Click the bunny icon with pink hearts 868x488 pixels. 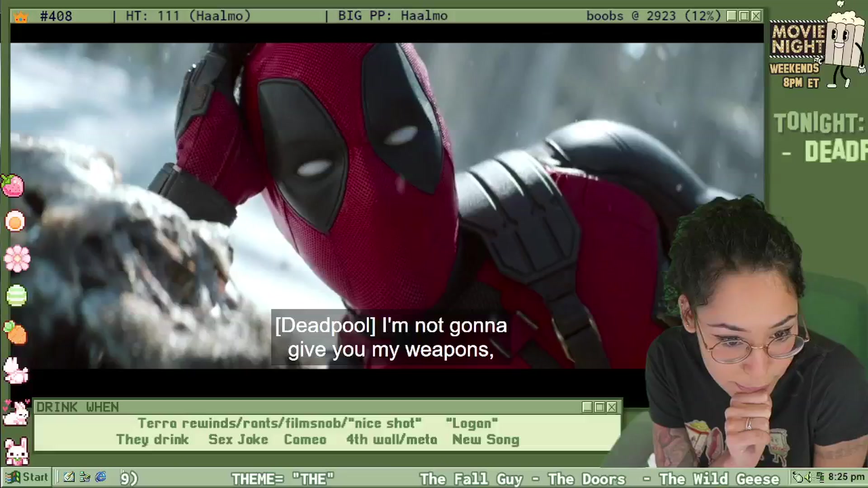(x=16, y=412)
